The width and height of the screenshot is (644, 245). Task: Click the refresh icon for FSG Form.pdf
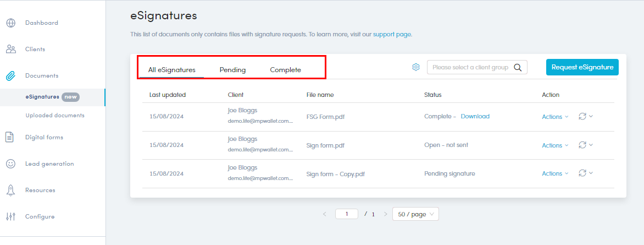(582, 116)
